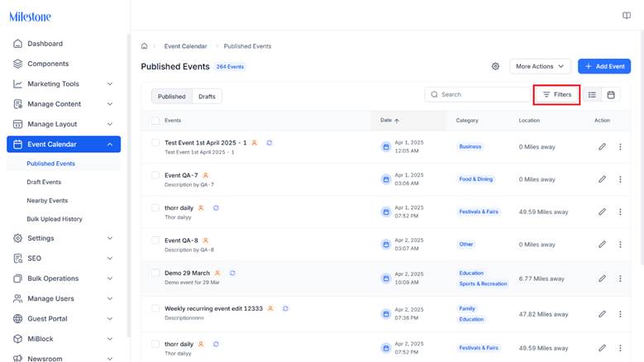The image size is (644, 362).
Task: Click recurring icon next to Test Event 1st April
Action: 269,143
